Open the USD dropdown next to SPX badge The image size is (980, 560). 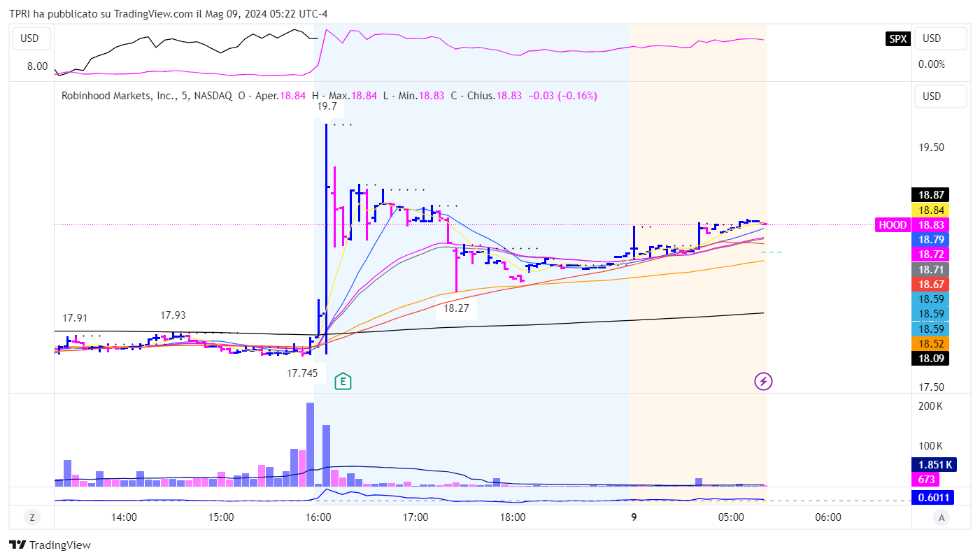pos(940,39)
